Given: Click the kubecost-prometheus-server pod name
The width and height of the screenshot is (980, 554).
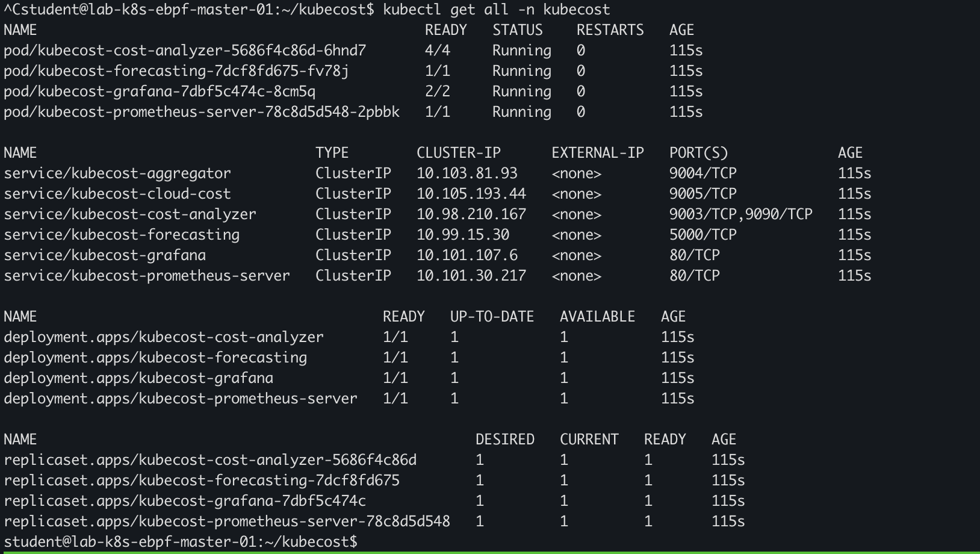Looking at the screenshot, I should click(202, 112).
